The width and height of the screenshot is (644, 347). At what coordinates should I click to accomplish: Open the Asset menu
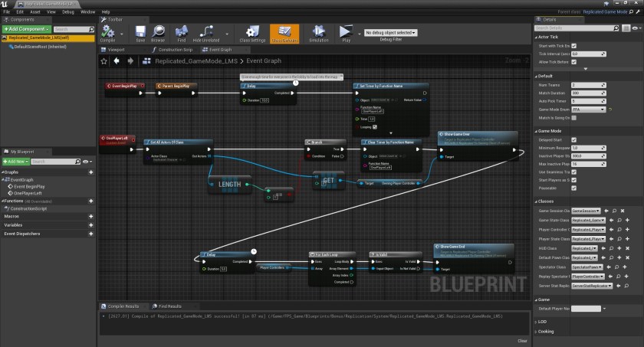34,12
